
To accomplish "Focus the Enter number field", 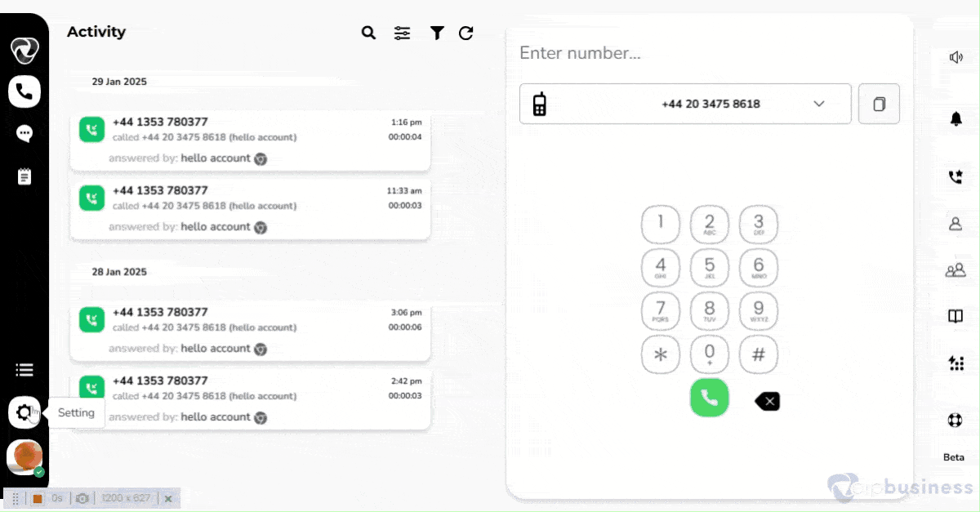I will tap(710, 53).
